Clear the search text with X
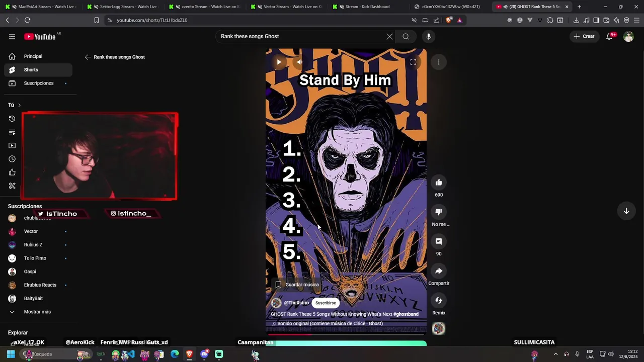 [x=389, y=36]
